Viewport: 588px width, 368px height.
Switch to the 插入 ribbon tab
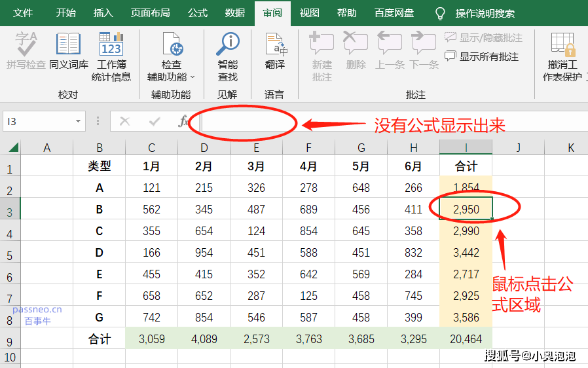coord(103,13)
